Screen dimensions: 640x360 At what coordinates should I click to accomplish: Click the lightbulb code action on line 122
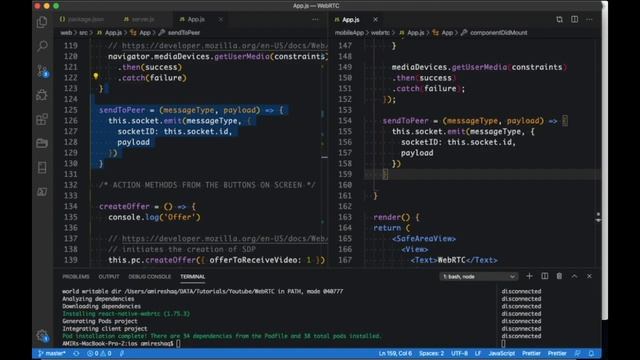click(96, 76)
